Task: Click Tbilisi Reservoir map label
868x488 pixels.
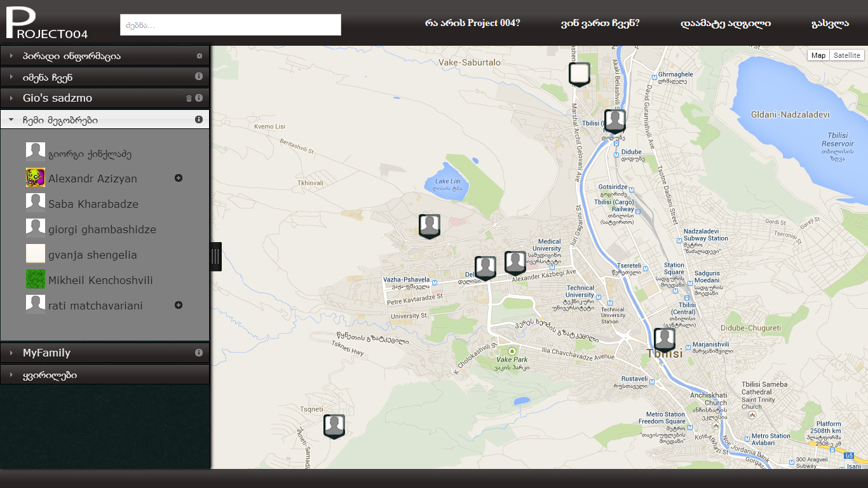Action: [837, 147]
